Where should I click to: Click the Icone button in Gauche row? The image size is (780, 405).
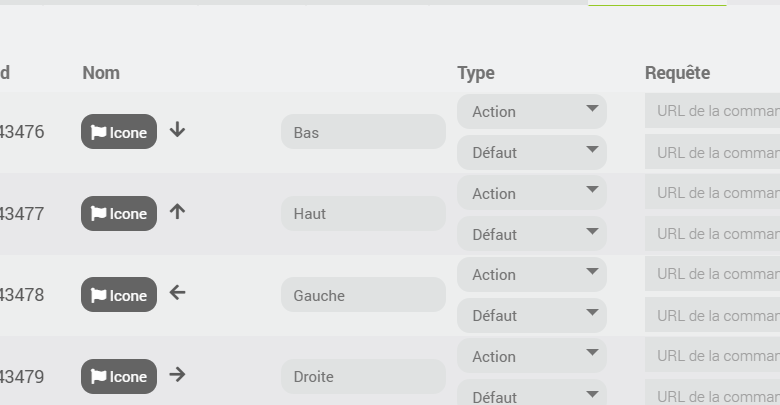pos(119,295)
